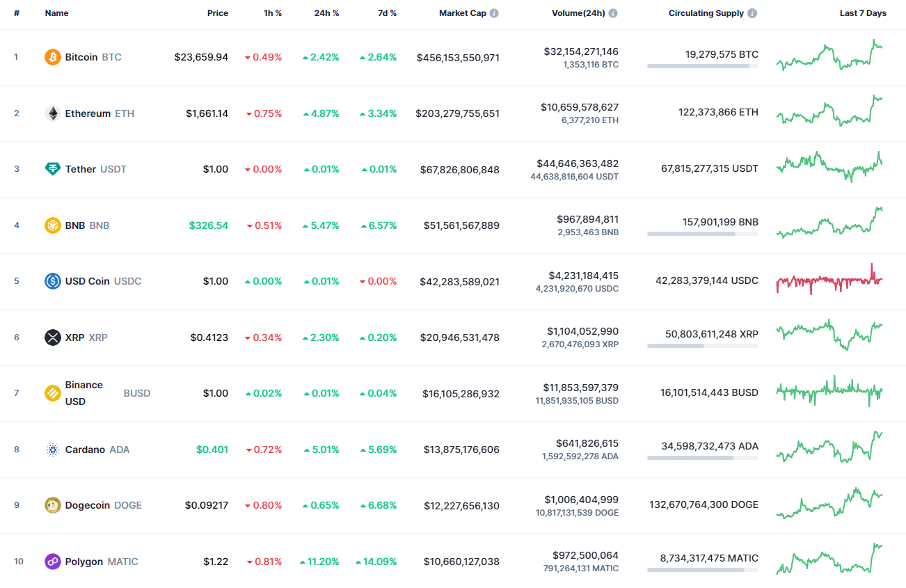The width and height of the screenshot is (906, 588).
Task: Click the Tether USDT logo icon
Action: pos(52,169)
